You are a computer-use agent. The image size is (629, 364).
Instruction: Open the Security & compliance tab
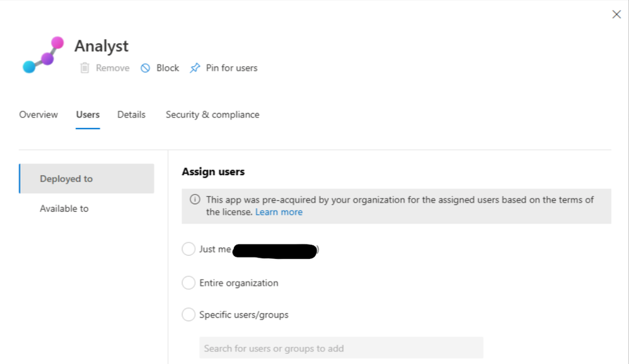(x=212, y=115)
